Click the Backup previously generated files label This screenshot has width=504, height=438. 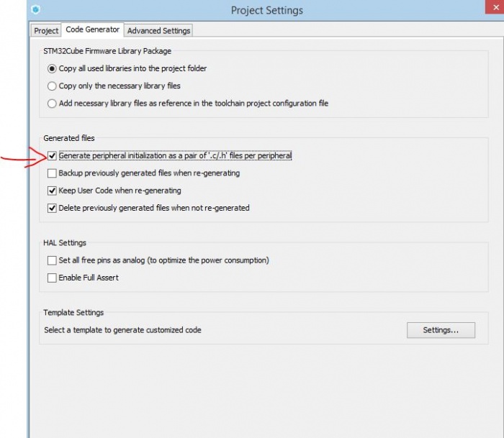(x=149, y=173)
